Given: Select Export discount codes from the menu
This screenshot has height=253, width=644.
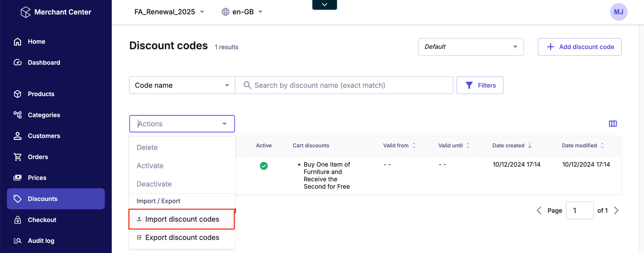Looking at the screenshot, I should [182, 237].
